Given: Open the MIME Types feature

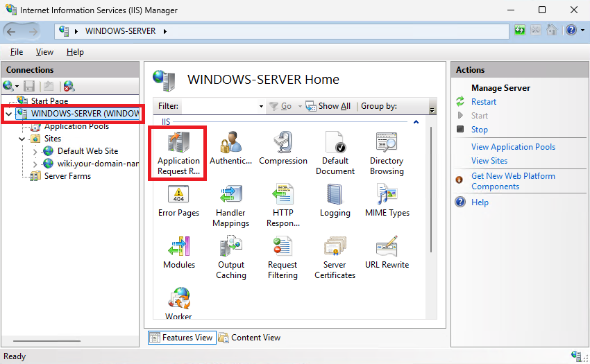Looking at the screenshot, I should point(387,200).
